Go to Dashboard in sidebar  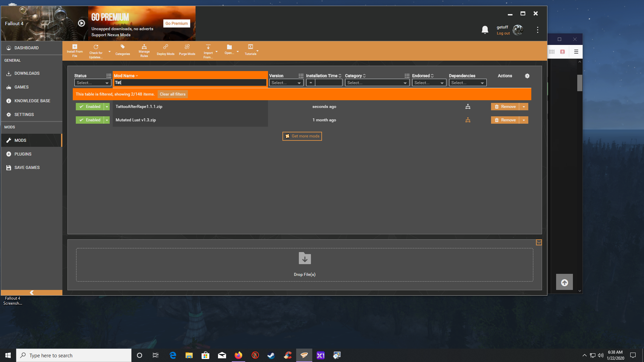(x=32, y=48)
